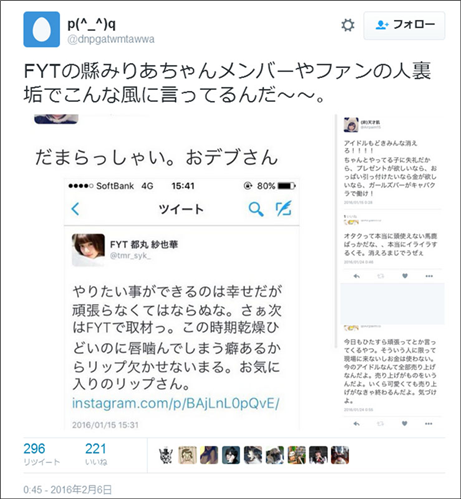Click the more dots under middle right tweet
Image resolution: width=461 pixels, height=499 pixels.
coord(429,276)
